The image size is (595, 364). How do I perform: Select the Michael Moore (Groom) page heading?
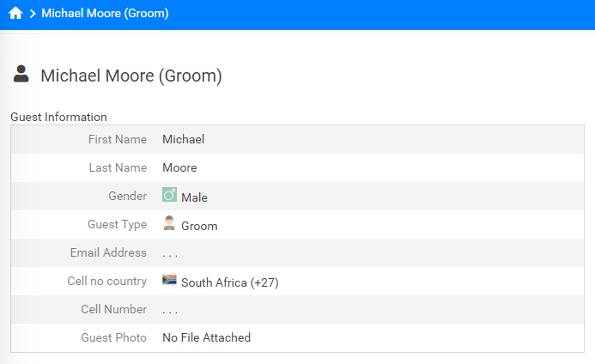point(131,76)
